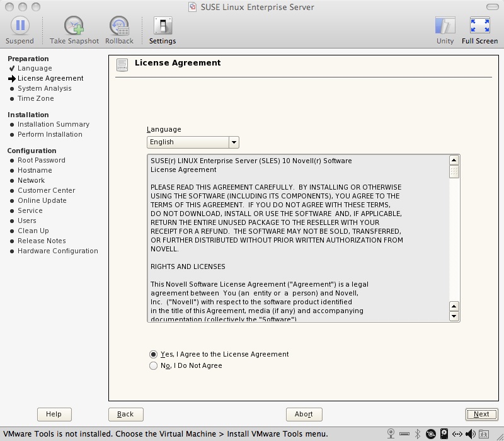Click the Release Notes step
Viewport: 504px width, 441px height.
(42, 241)
